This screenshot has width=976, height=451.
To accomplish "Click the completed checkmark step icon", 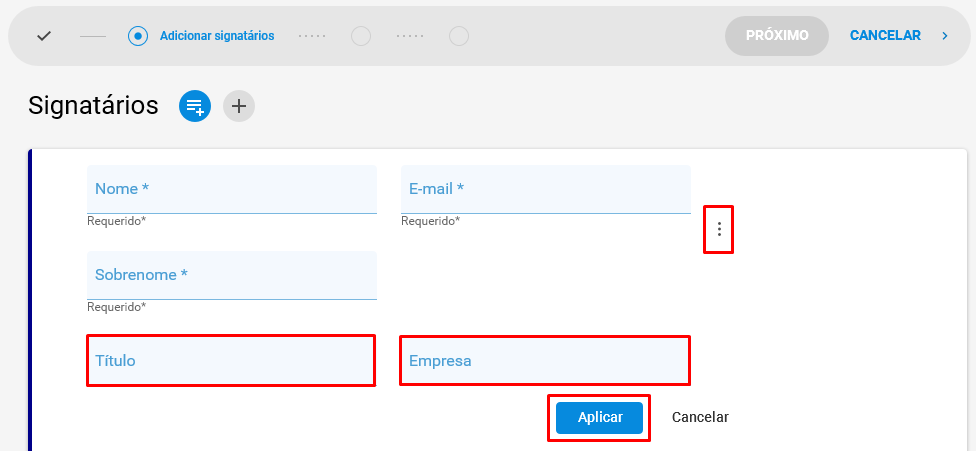I will pos(44,36).
